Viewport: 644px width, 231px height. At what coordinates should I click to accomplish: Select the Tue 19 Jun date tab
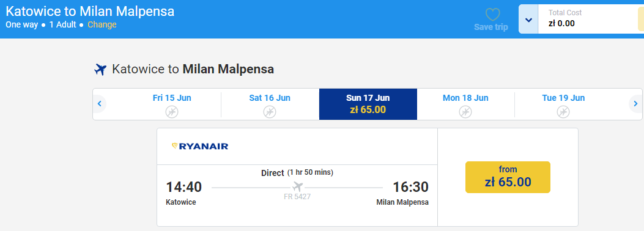(563, 105)
